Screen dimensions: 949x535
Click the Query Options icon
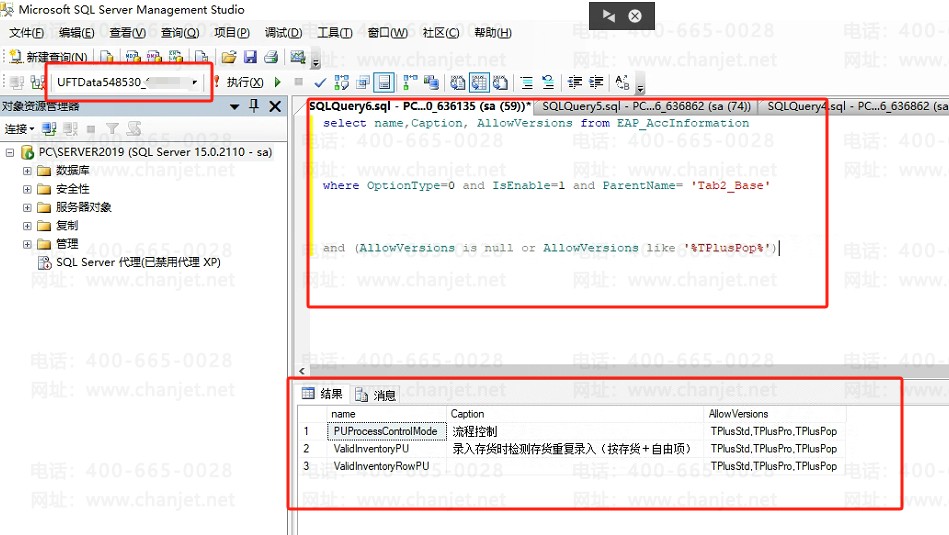[x=363, y=82]
